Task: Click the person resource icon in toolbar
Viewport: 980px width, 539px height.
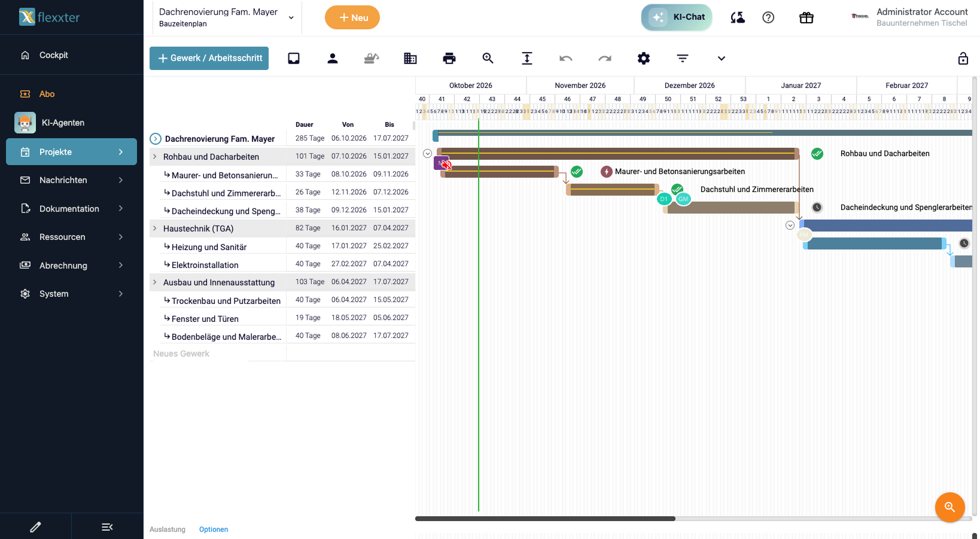Action: click(333, 58)
